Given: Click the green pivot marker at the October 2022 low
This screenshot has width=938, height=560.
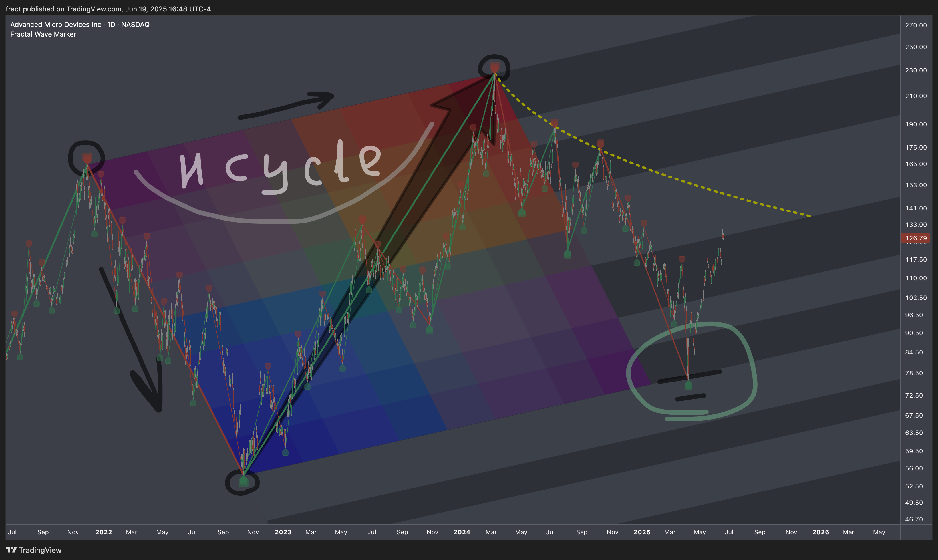Looking at the screenshot, I should (244, 482).
